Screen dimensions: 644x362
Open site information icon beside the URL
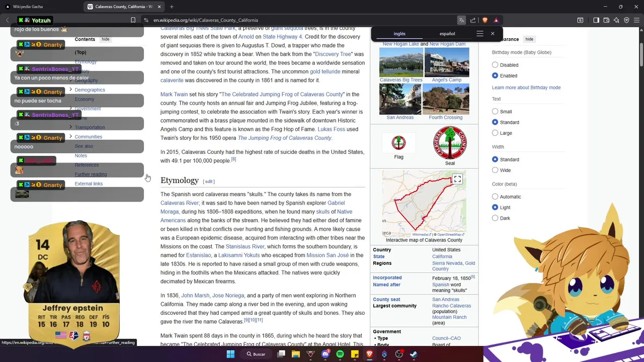(146, 20)
